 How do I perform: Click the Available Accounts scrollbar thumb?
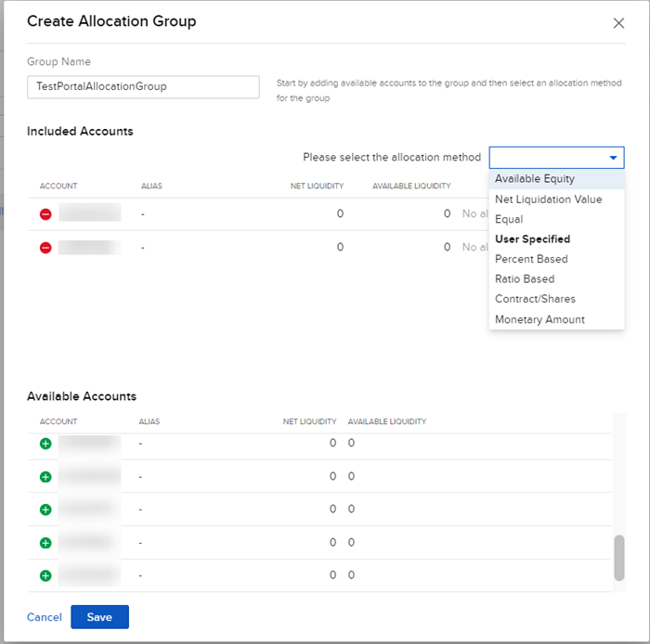[x=619, y=558]
